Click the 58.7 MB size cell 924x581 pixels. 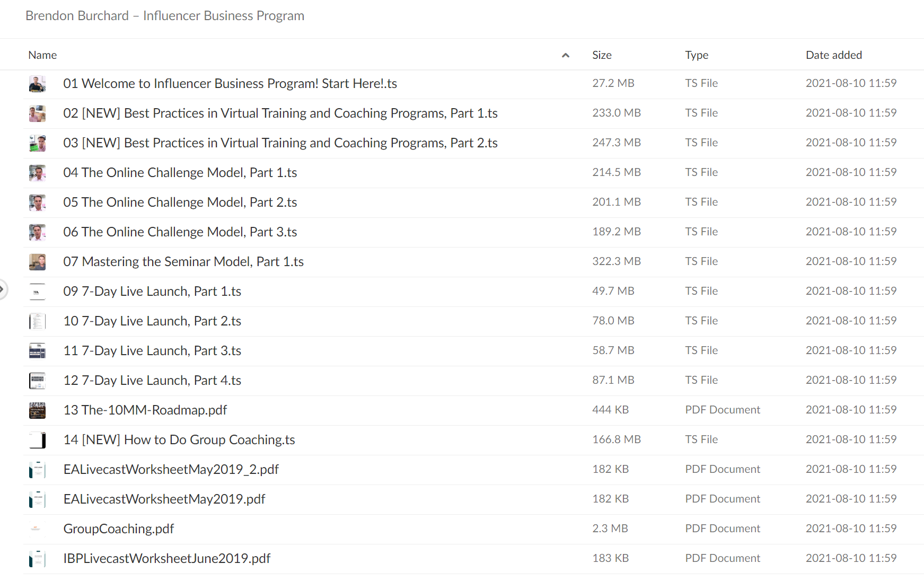coord(613,350)
